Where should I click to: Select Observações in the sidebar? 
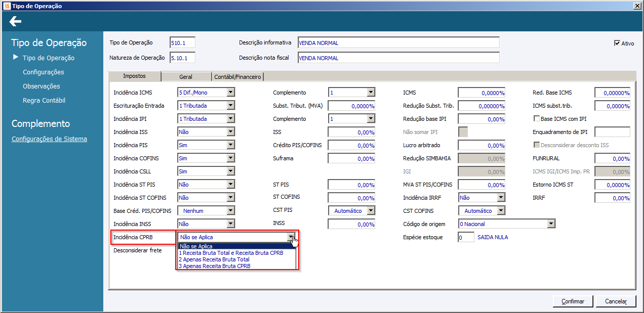click(x=42, y=86)
